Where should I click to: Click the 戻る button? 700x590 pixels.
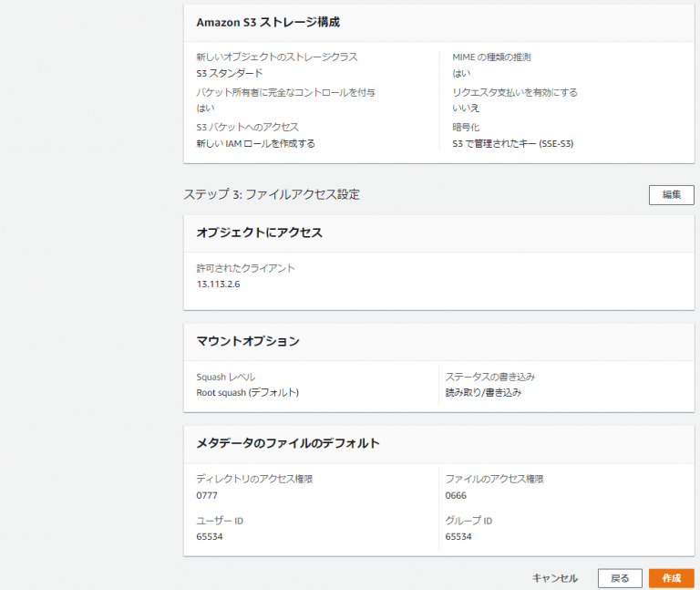620,578
